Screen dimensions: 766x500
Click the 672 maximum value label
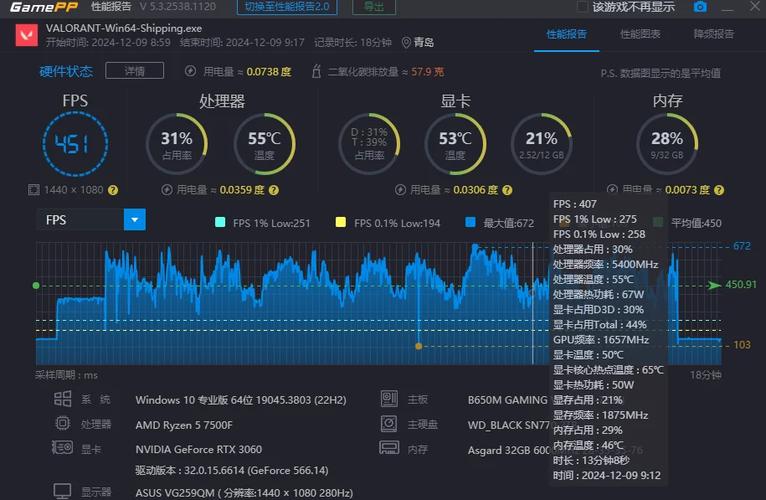[742, 246]
